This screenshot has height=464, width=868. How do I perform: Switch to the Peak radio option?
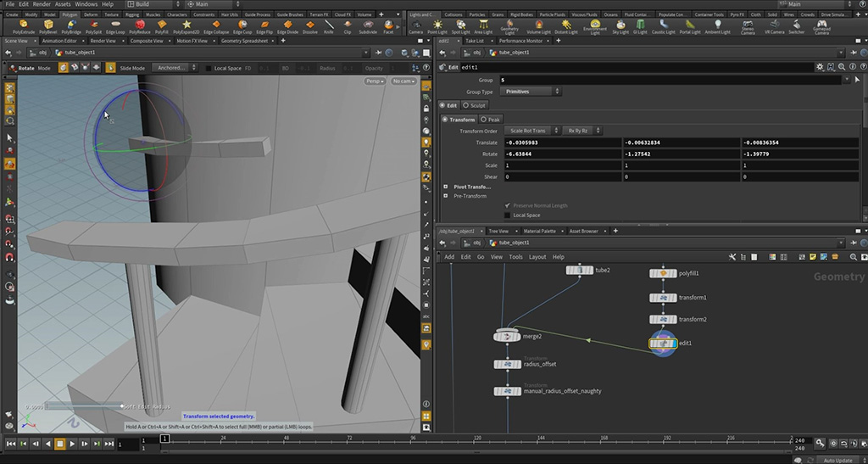(x=490, y=120)
